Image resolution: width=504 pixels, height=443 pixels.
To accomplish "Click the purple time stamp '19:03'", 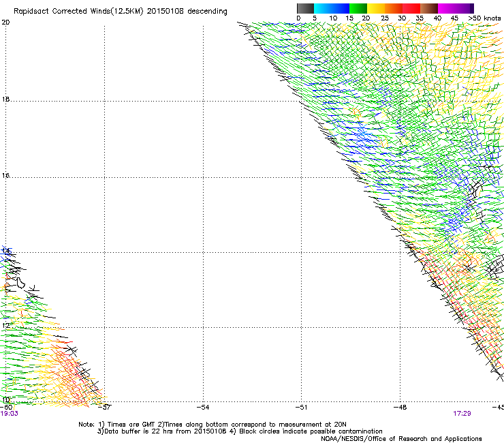I will 10,414.
